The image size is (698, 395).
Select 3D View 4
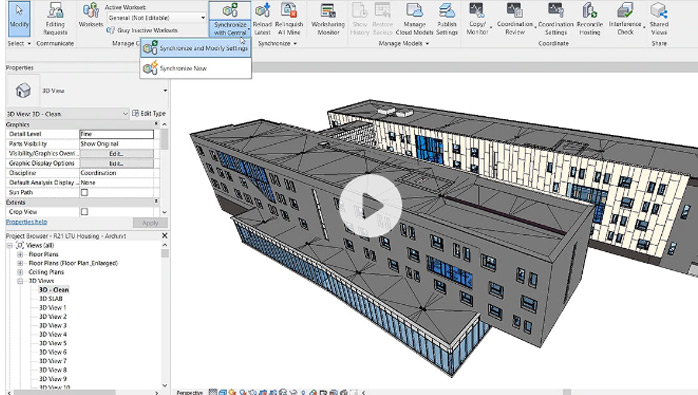(53, 334)
